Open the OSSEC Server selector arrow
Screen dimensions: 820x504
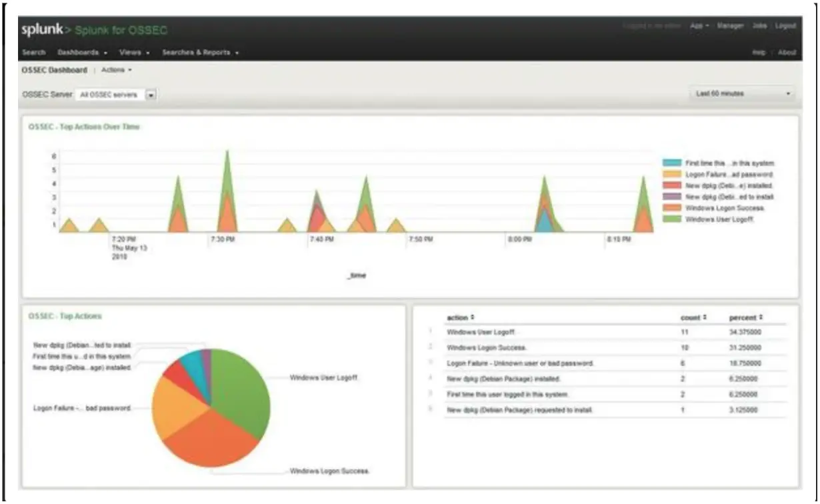[151, 95]
